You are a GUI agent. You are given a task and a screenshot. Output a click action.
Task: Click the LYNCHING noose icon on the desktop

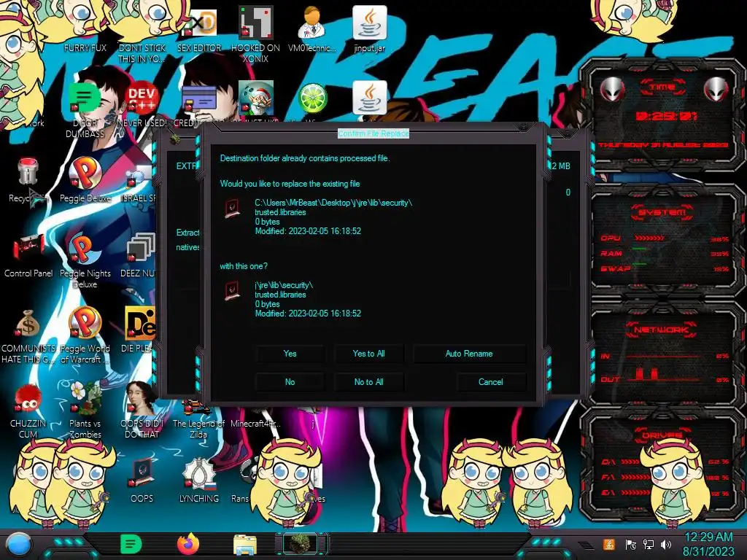click(x=198, y=473)
